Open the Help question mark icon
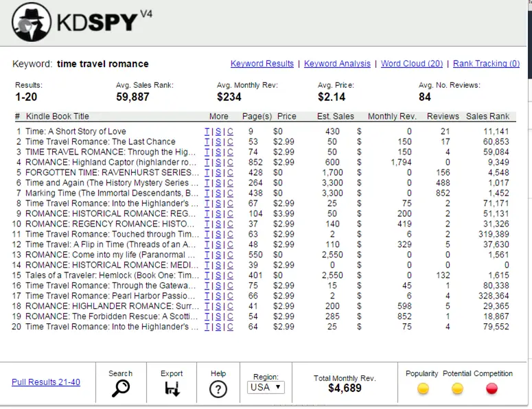532x409 pixels. 218,389
